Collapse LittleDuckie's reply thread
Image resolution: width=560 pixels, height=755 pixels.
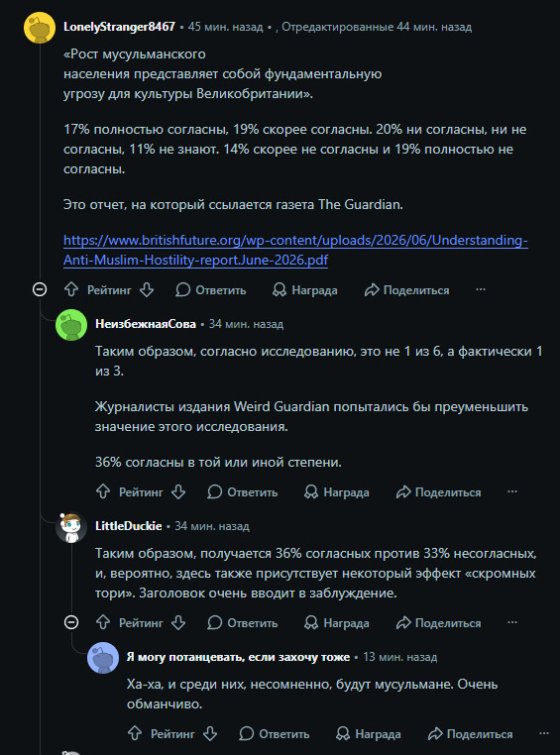pyautogui.click(x=71, y=622)
